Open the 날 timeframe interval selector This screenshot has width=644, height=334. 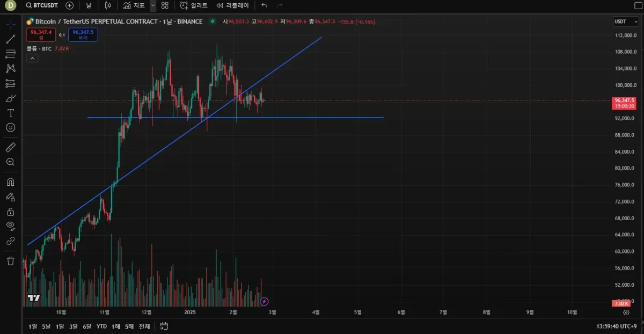pyautogui.click(x=89, y=5)
